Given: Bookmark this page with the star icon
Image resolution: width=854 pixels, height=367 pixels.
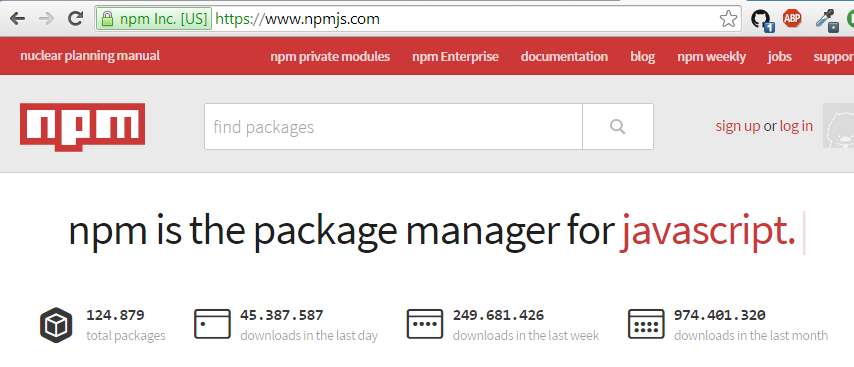Looking at the screenshot, I should (728, 20).
